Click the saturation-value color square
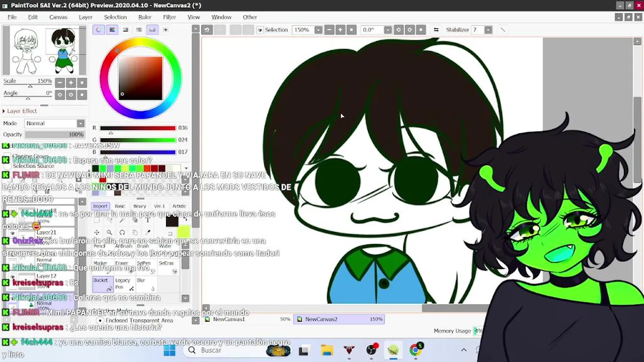 [140, 78]
